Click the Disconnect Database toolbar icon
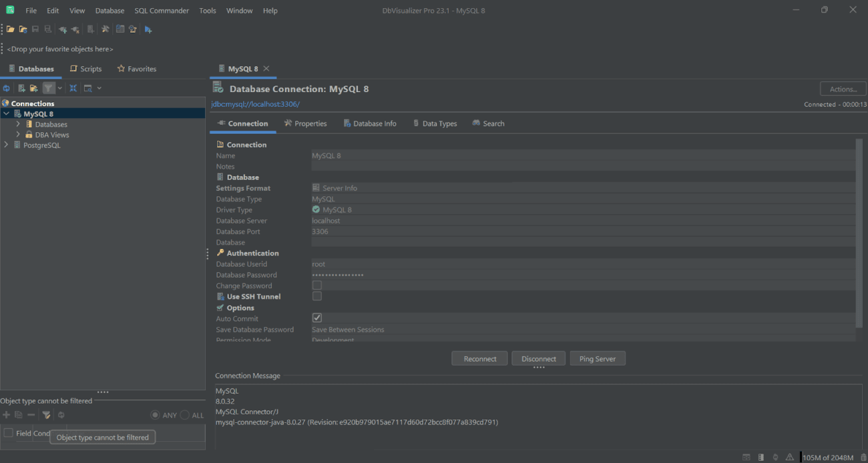868x463 pixels. pyautogui.click(x=75, y=29)
